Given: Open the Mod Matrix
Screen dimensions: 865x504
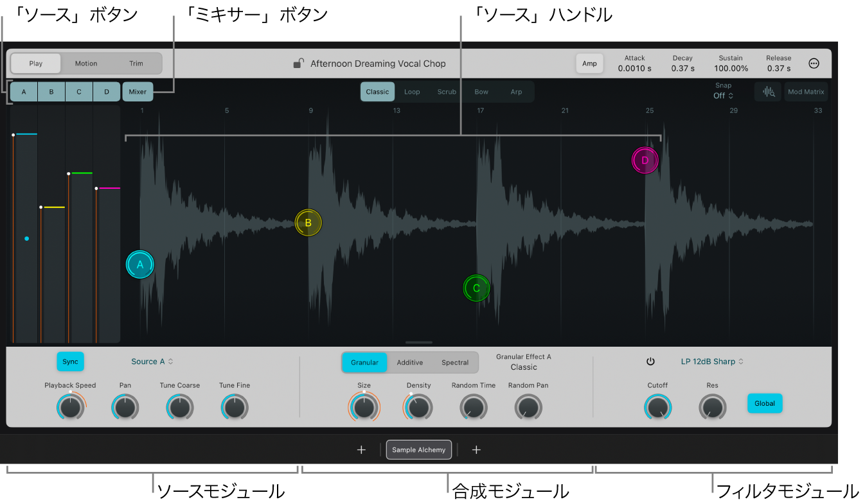Looking at the screenshot, I should pyautogui.click(x=806, y=92).
